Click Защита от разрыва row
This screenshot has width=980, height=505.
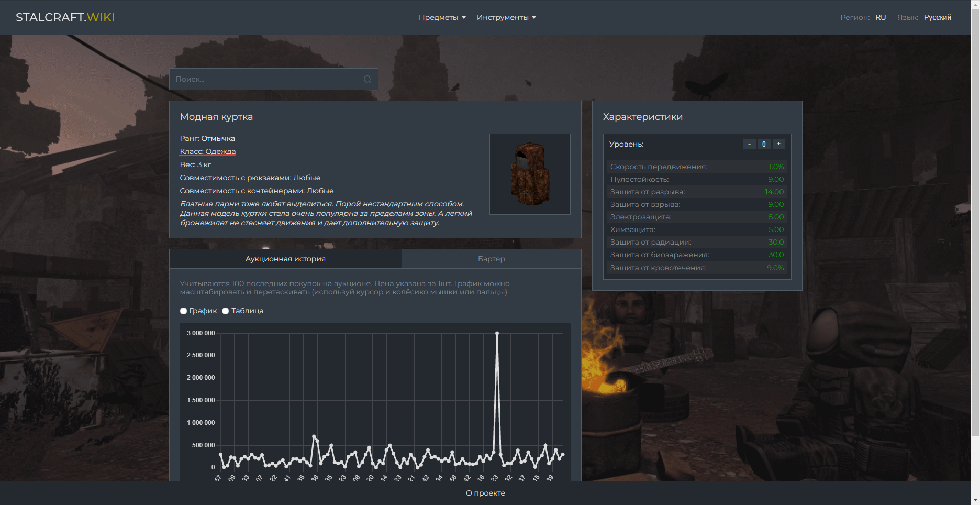pos(697,192)
